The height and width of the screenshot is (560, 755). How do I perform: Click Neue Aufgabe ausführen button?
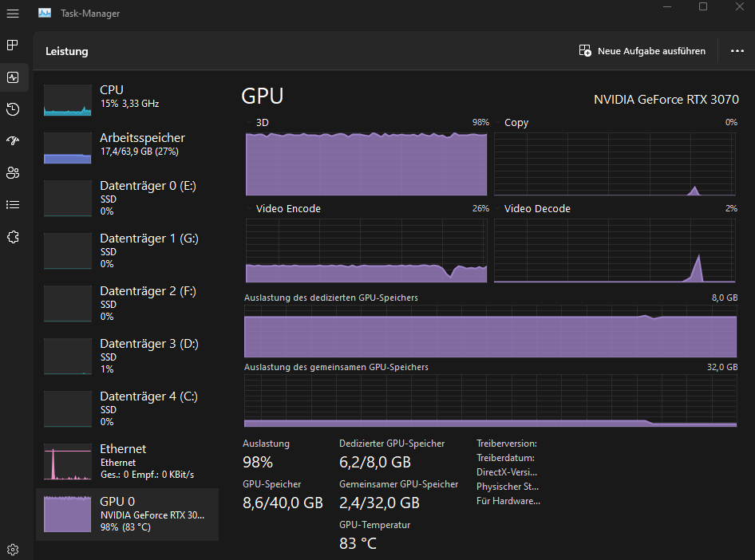642,50
